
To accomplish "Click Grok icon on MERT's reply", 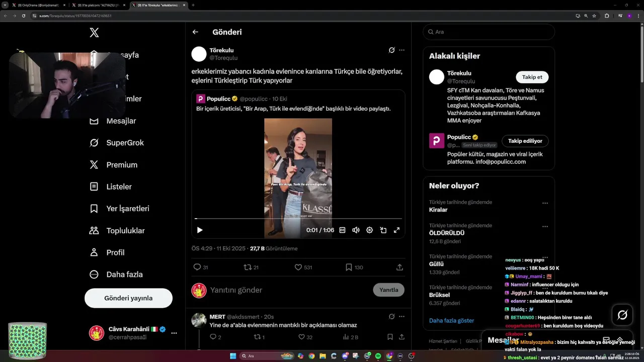I will point(391,317).
